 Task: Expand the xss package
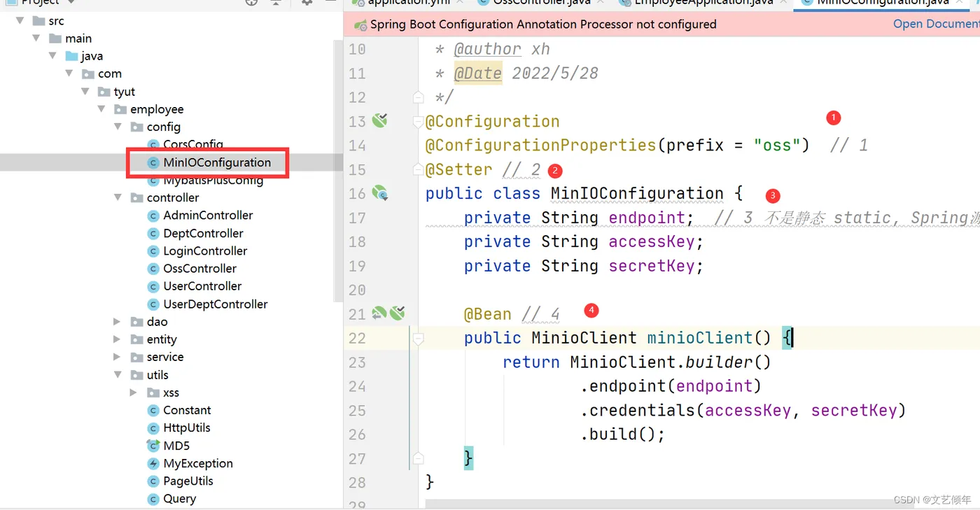click(x=134, y=392)
